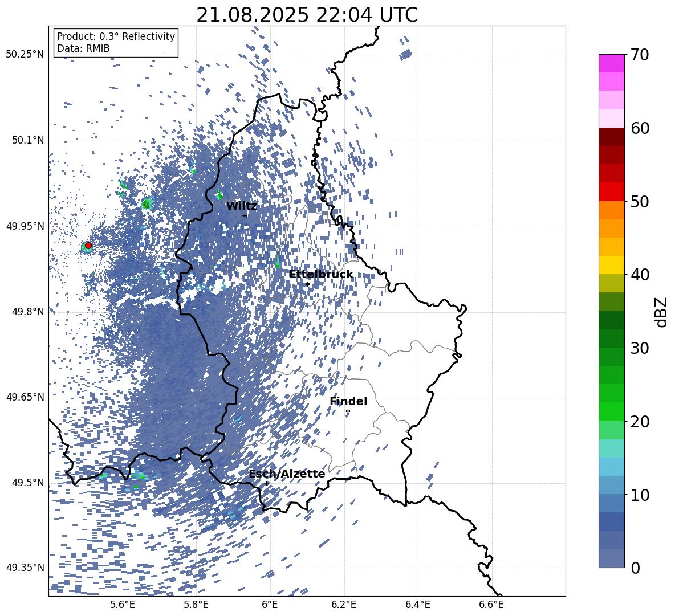This screenshot has height=616, width=675.
Task: Click the 70 tick on the colorbar
Action: tap(640, 55)
